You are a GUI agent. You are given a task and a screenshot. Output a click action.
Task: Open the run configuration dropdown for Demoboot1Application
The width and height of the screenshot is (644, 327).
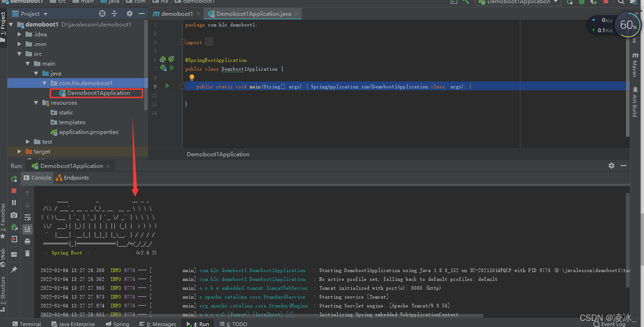[x=518, y=2]
